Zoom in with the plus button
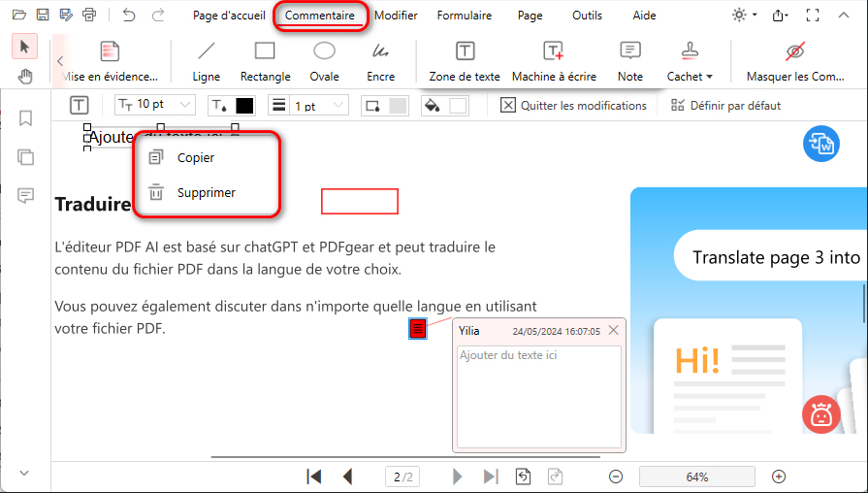This screenshot has width=868, height=493. tap(779, 477)
